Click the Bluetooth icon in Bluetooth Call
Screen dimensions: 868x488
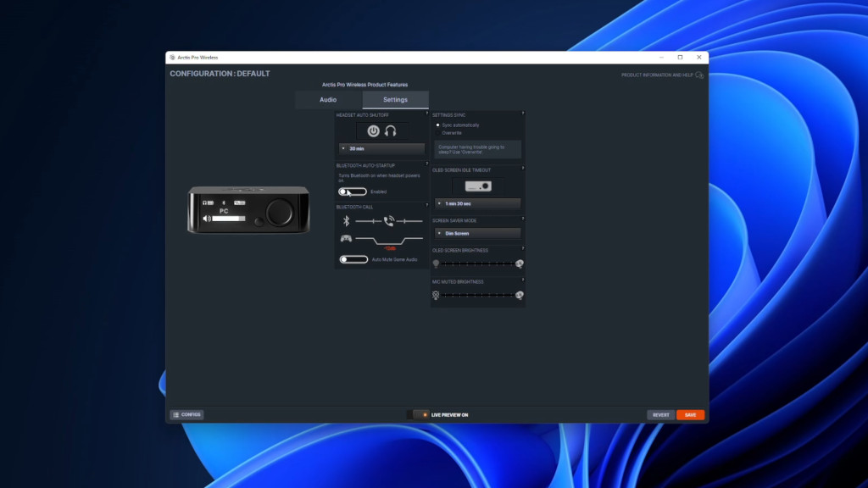[x=346, y=221]
